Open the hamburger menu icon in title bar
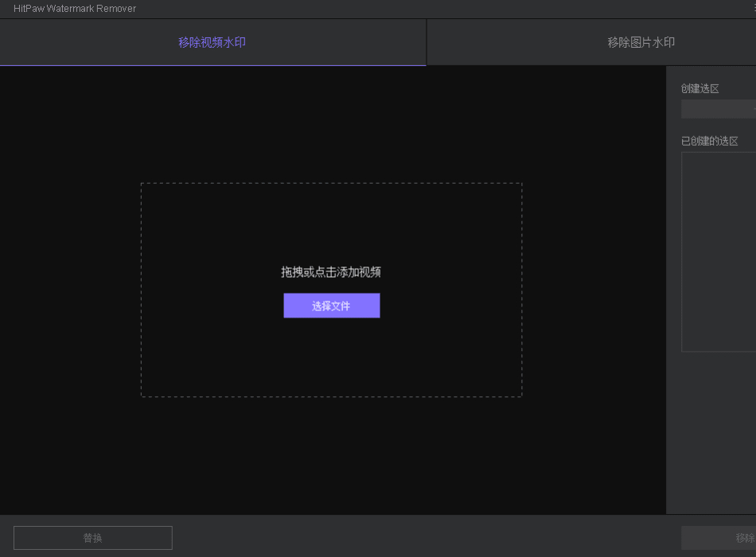 click(753, 9)
